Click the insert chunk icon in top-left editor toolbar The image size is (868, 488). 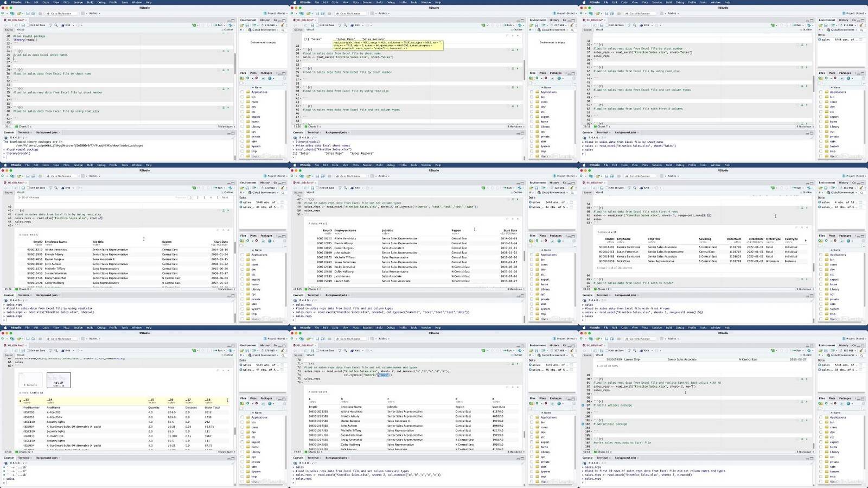point(194,25)
